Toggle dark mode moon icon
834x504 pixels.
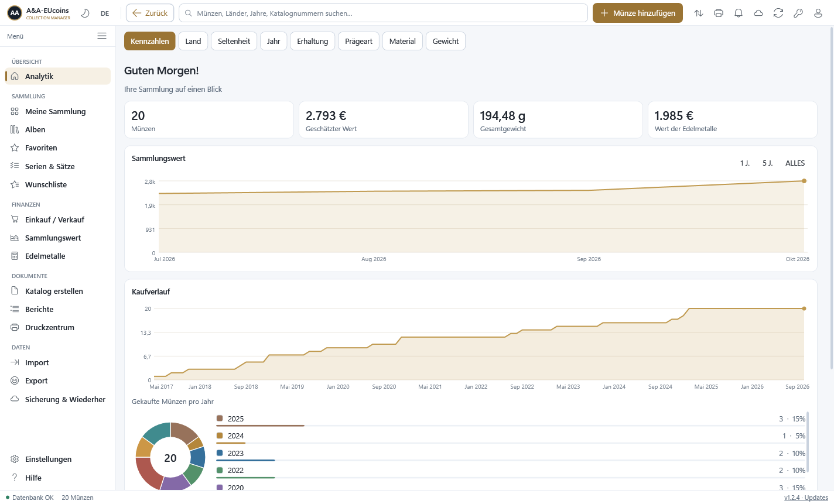[85, 13]
